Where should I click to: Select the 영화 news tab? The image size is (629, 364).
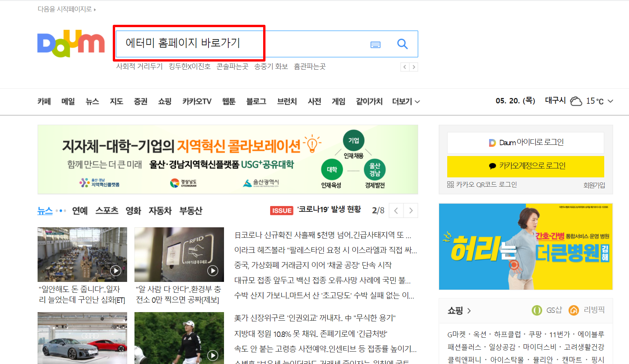(x=133, y=211)
